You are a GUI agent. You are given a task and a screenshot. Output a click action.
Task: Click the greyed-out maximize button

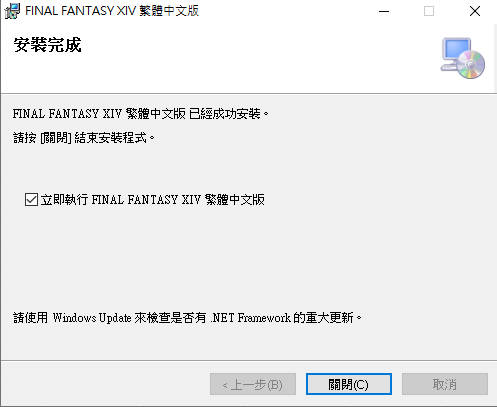pos(429,11)
